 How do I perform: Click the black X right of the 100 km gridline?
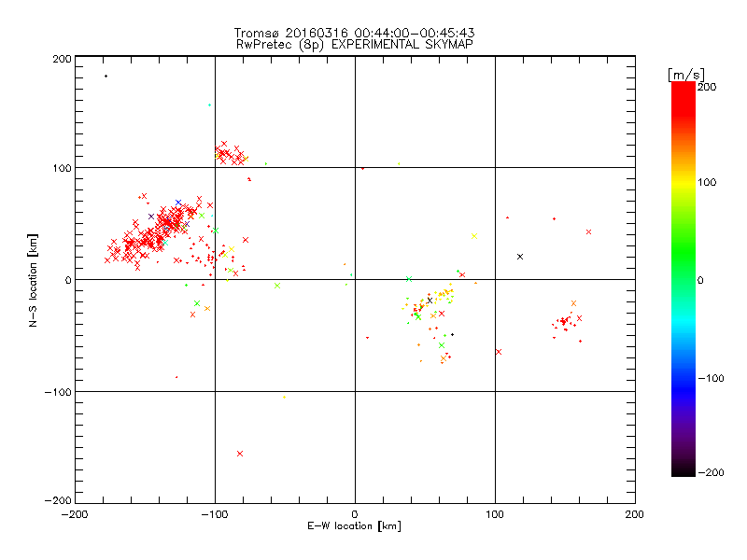tap(520, 257)
